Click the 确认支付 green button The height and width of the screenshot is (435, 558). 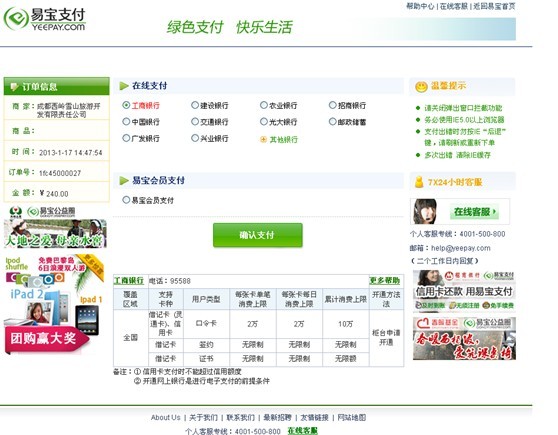[258, 235]
